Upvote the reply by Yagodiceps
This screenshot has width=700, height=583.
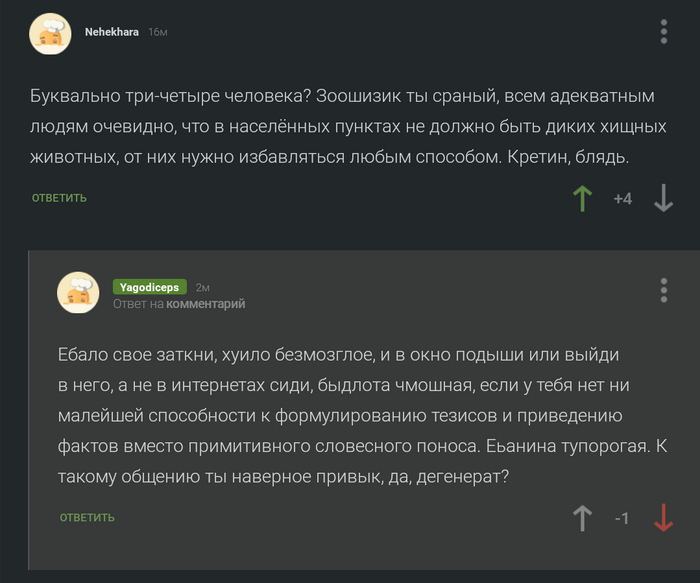(581, 518)
